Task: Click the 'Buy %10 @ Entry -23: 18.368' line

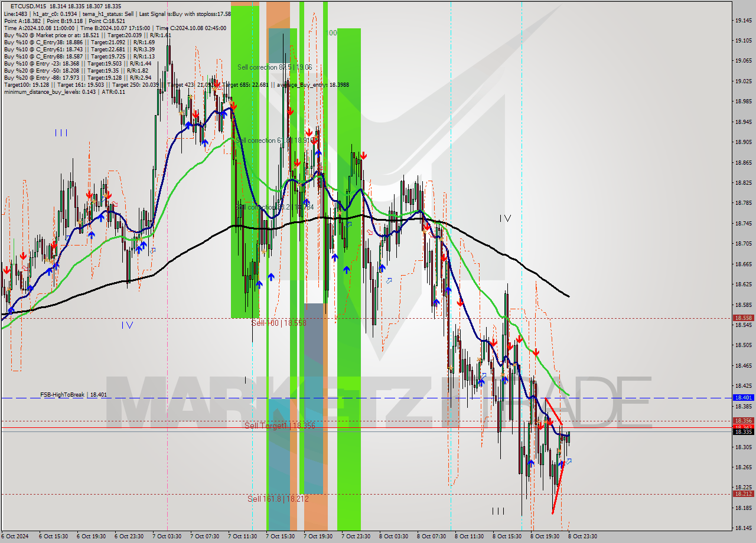Action: click(x=77, y=63)
